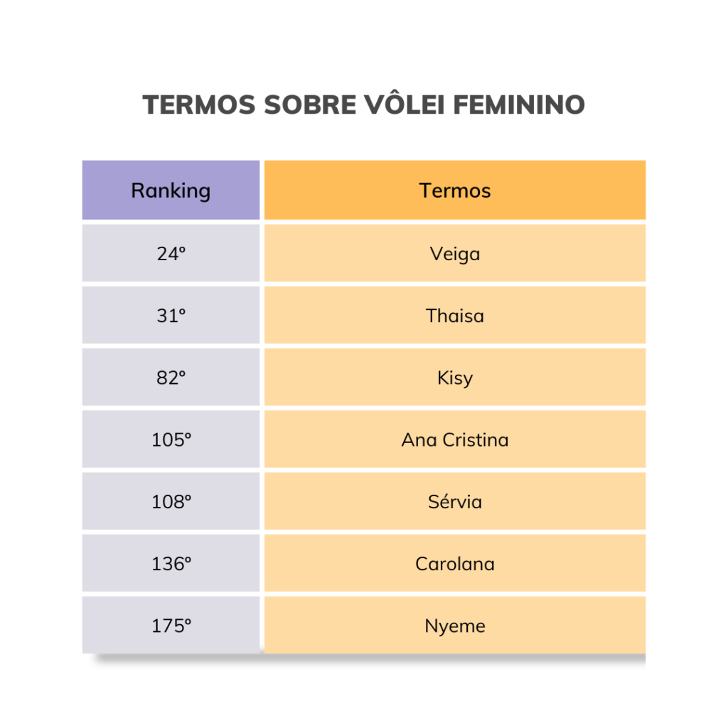Click the word SOBRE in the title

(309, 105)
